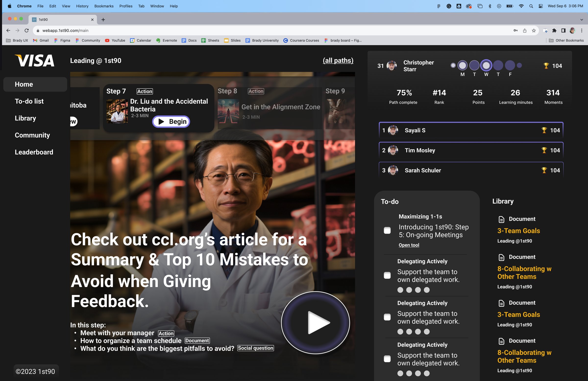Open the Brady UX bookmarks folder
The width and height of the screenshot is (588, 381).
pos(17,40)
